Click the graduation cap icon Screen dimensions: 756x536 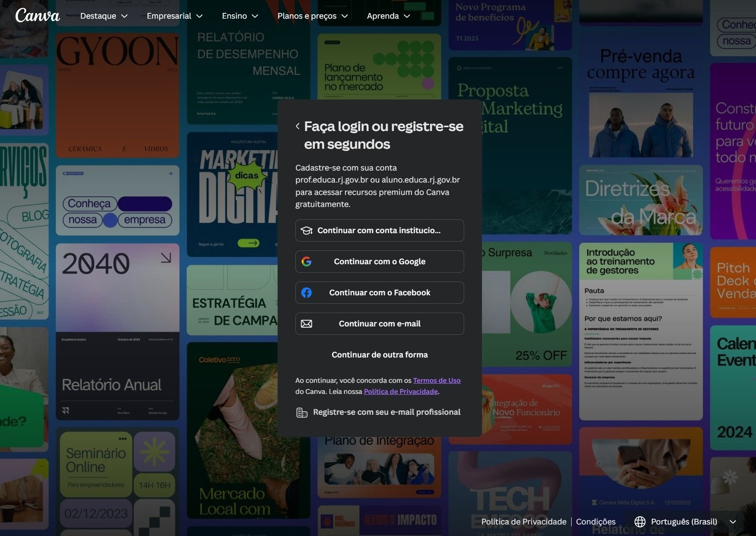click(x=306, y=230)
